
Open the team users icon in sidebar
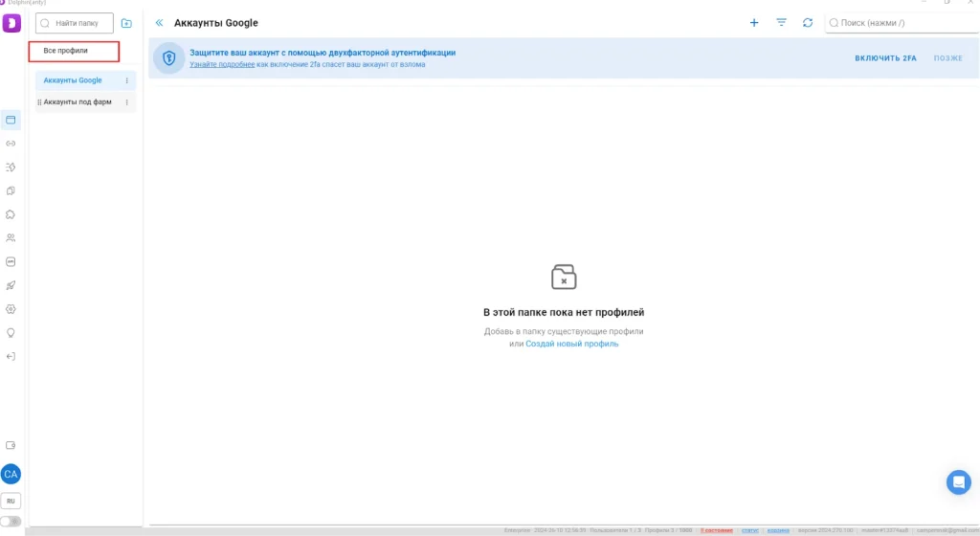(x=11, y=238)
